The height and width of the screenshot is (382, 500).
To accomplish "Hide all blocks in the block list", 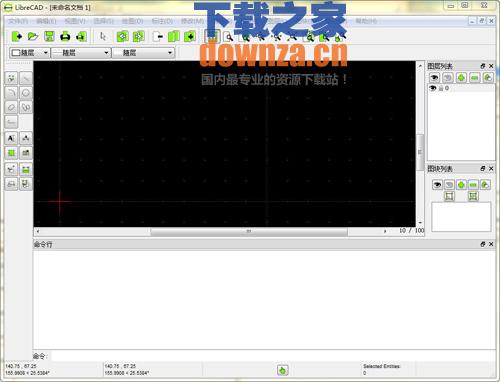I will [449, 184].
